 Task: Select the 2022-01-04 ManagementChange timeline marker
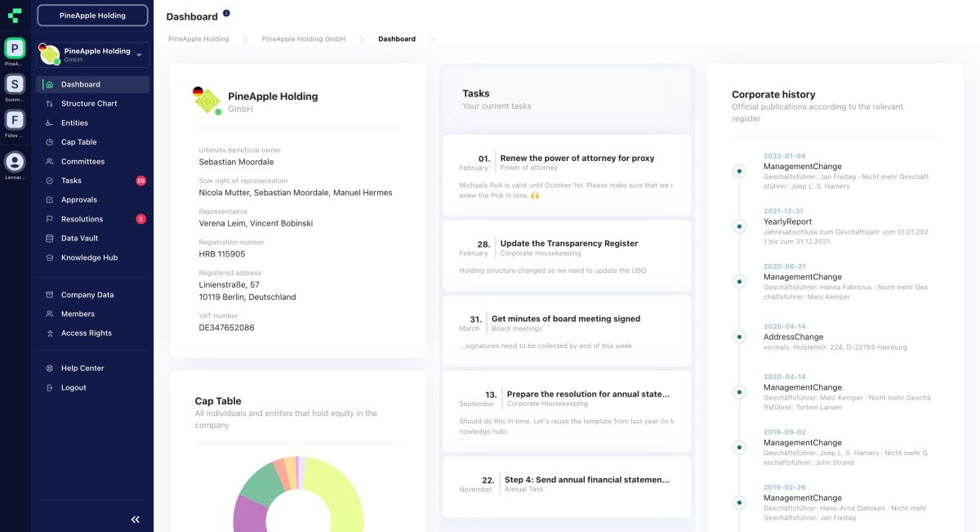click(x=739, y=172)
